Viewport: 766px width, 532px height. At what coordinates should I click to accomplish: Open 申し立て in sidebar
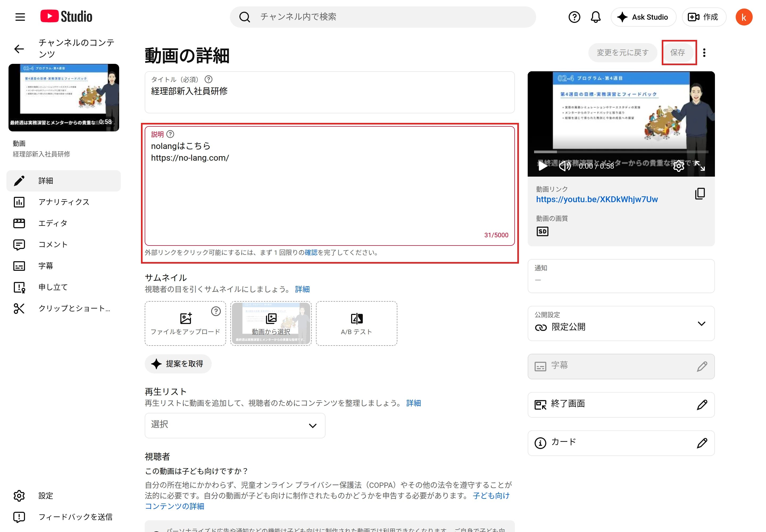[63, 287]
